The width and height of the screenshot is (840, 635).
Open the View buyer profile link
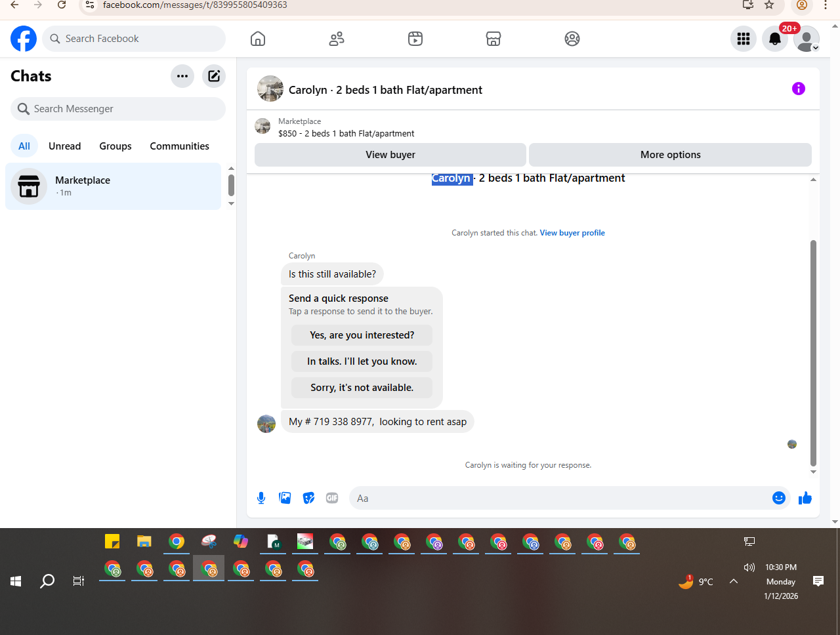pos(572,233)
